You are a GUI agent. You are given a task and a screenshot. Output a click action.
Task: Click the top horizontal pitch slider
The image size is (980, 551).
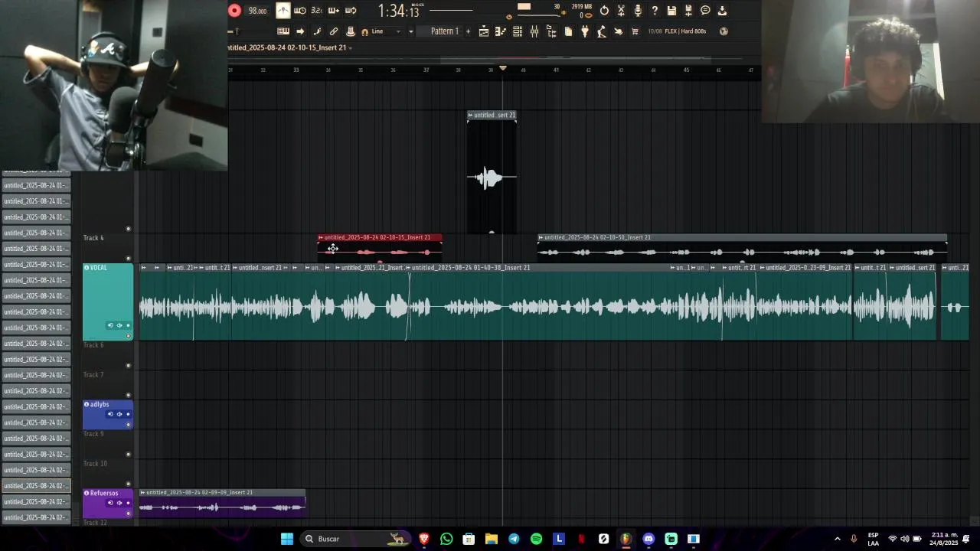tap(451, 11)
